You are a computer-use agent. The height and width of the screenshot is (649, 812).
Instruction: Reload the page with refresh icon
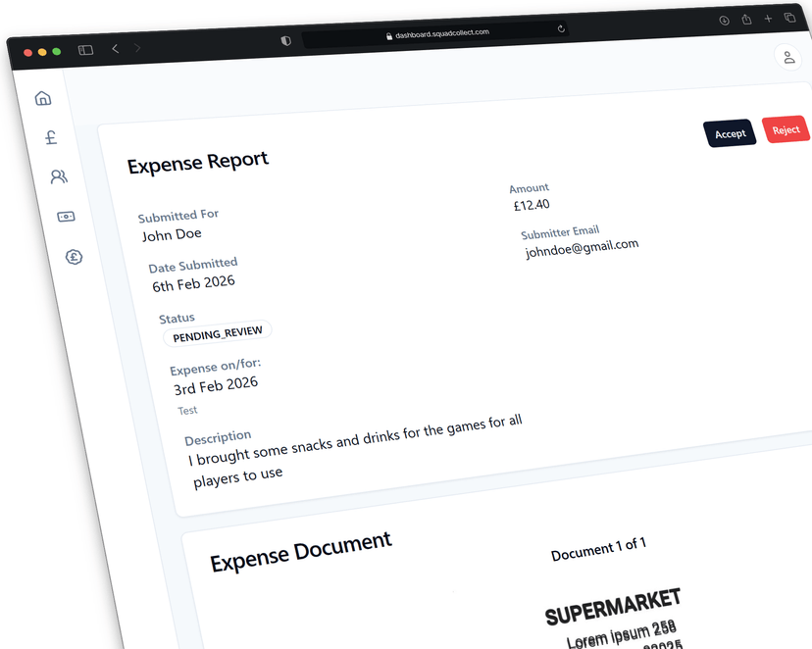(561, 29)
